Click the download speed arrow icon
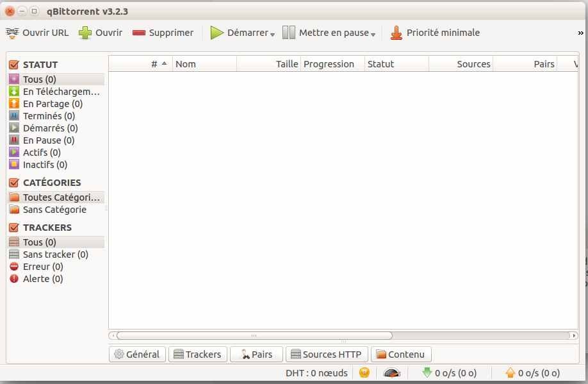Screen dimensions: 588x384 tap(427, 372)
